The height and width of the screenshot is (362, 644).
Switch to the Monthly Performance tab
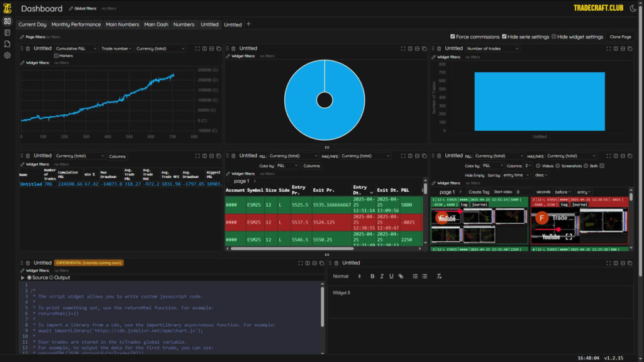coord(76,25)
